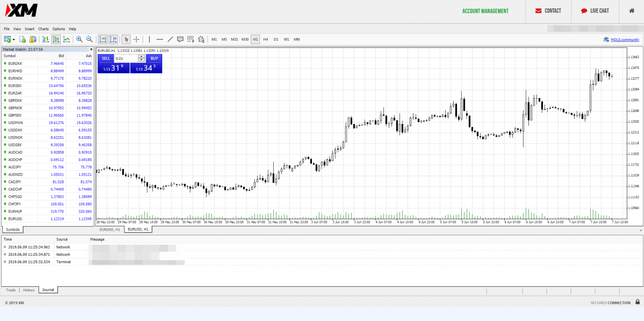Select the arrow cursor tool

click(x=126, y=39)
